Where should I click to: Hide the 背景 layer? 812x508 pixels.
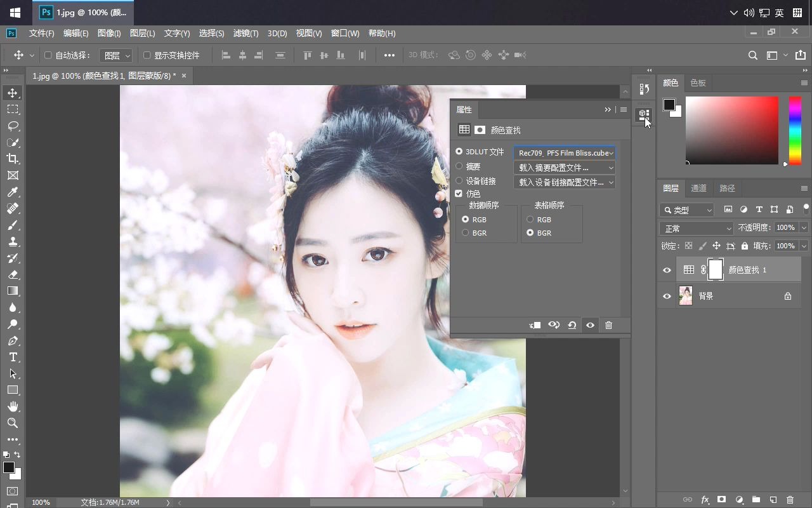click(667, 296)
